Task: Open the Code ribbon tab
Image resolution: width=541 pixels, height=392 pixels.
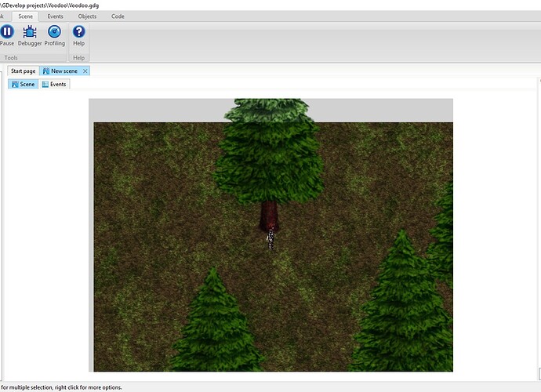Action: pos(118,16)
